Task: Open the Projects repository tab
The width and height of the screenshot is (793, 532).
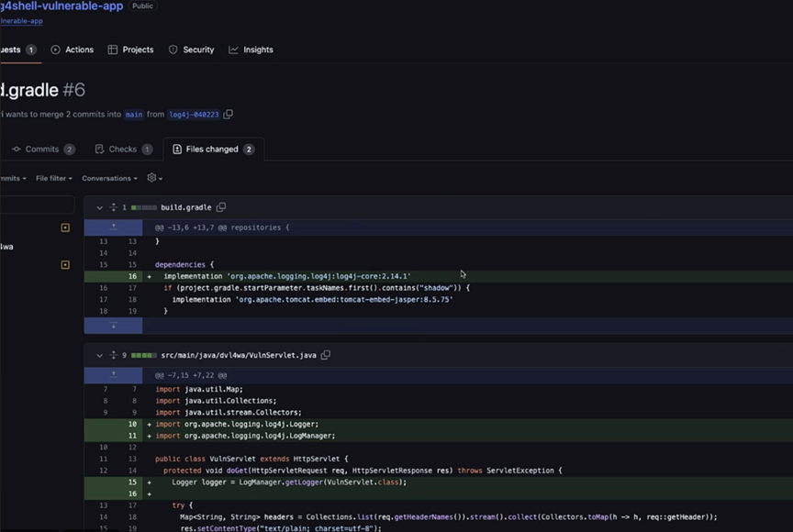Action: point(130,50)
